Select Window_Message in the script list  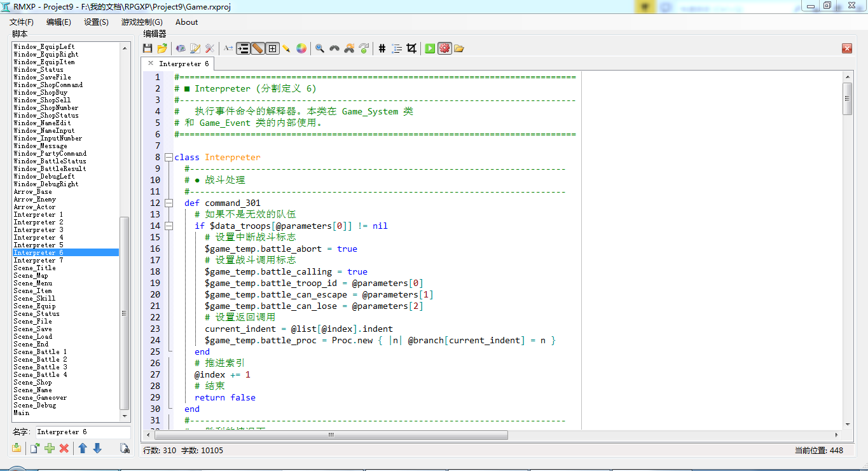point(40,146)
